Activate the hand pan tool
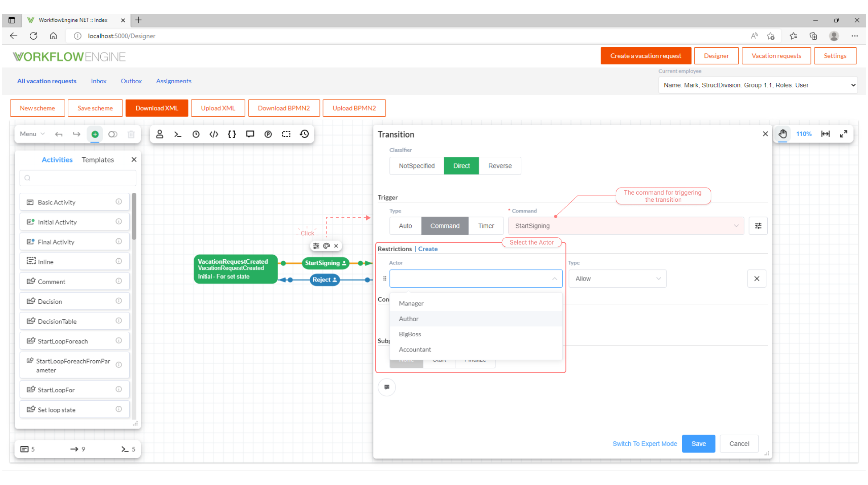Screen dimensions: 868x485 783,134
